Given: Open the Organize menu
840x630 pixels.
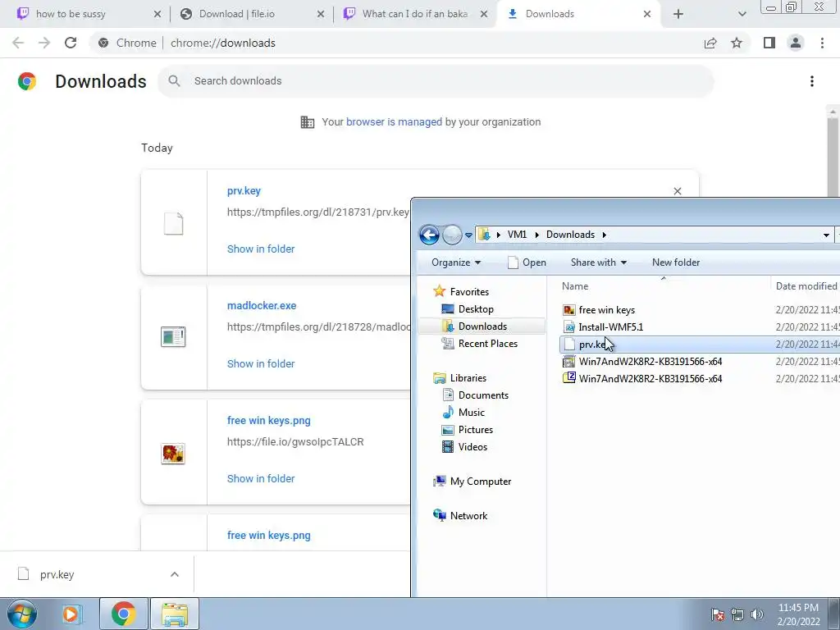Looking at the screenshot, I should (456, 262).
